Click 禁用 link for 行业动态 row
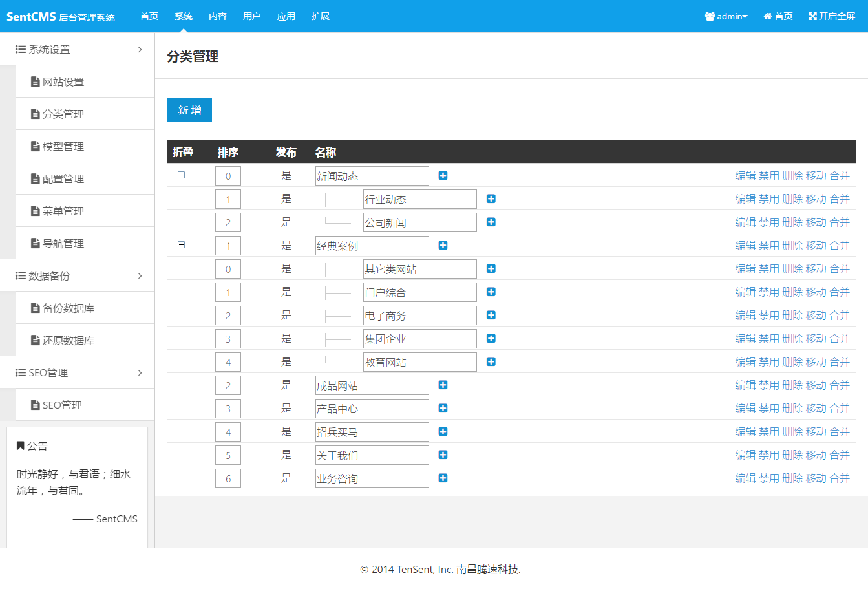 tap(769, 198)
